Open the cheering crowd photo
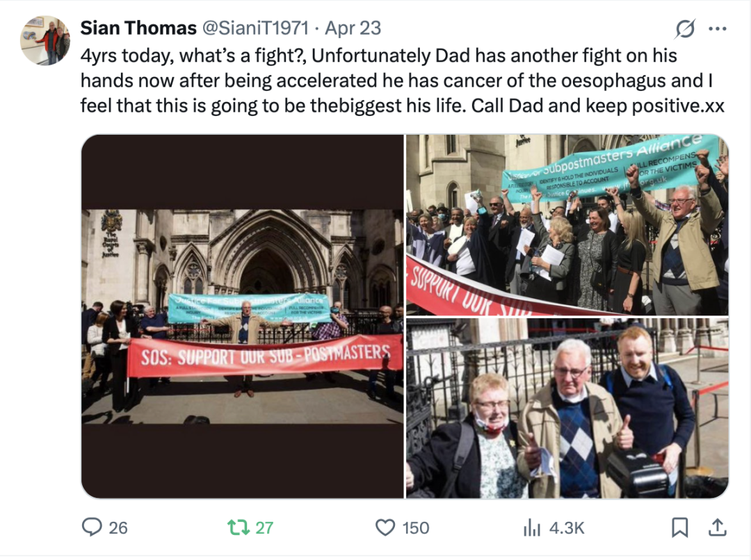The width and height of the screenshot is (751, 560). pos(567,225)
